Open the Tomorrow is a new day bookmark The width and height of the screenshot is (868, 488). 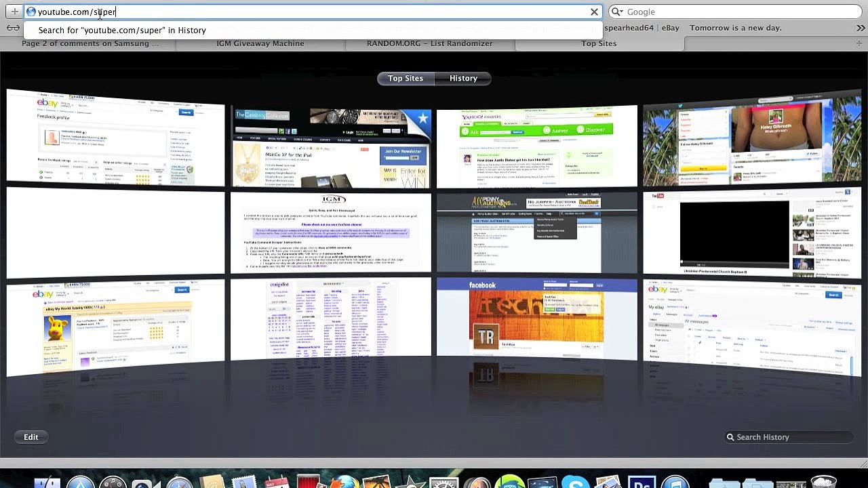[x=736, y=28]
